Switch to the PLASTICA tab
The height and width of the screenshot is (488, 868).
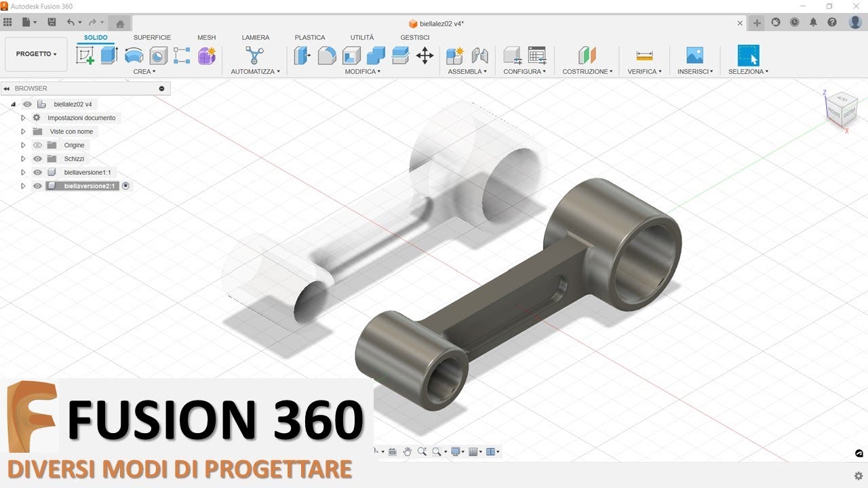click(310, 37)
